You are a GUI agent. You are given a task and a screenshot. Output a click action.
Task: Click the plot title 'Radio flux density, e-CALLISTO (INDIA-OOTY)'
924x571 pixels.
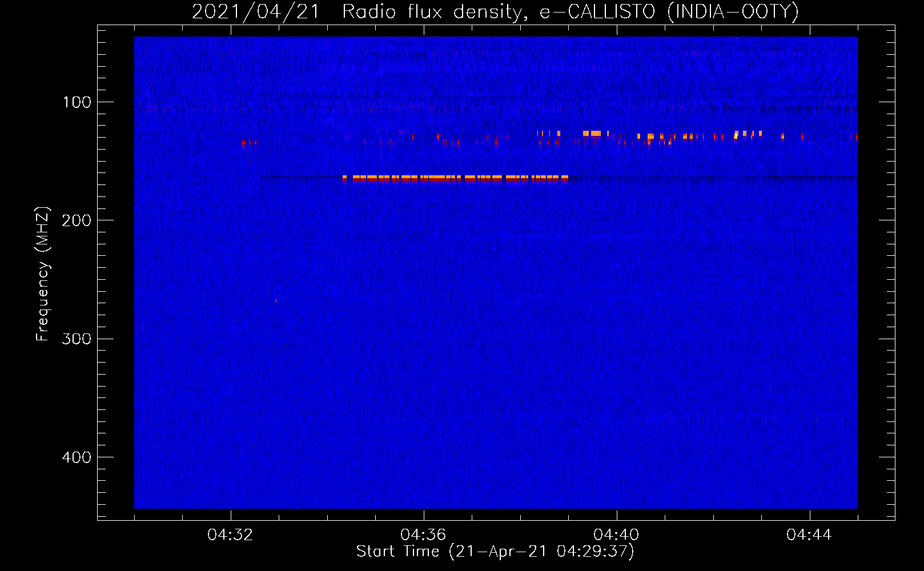click(570, 11)
